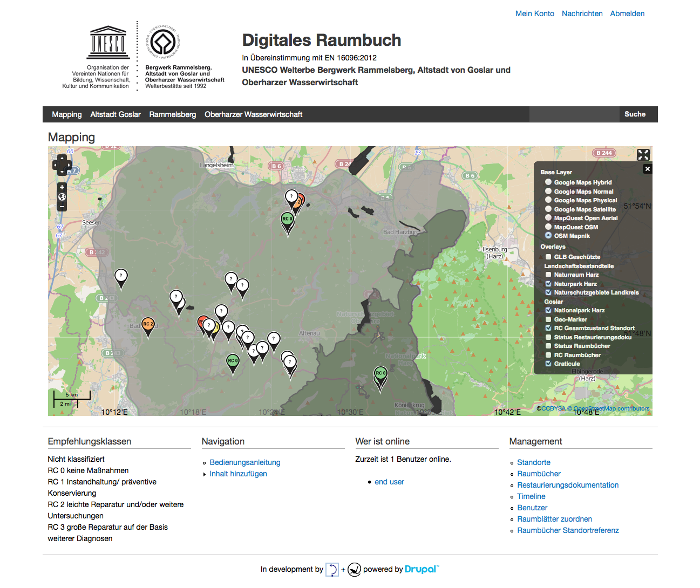Viewport: 700px width, 588px height.
Task: Click the orange RC 2 map marker
Action: pyautogui.click(x=148, y=325)
